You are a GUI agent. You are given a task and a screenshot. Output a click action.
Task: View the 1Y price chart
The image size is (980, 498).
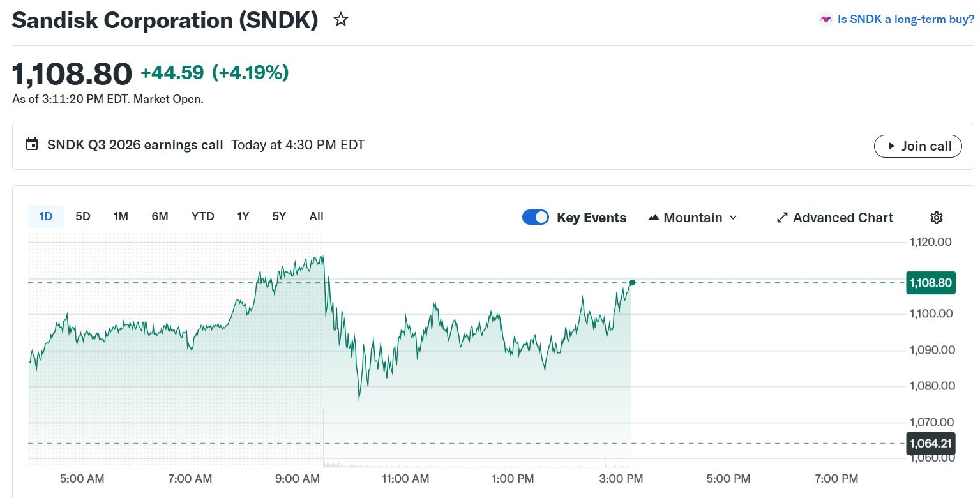click(243, 216)
